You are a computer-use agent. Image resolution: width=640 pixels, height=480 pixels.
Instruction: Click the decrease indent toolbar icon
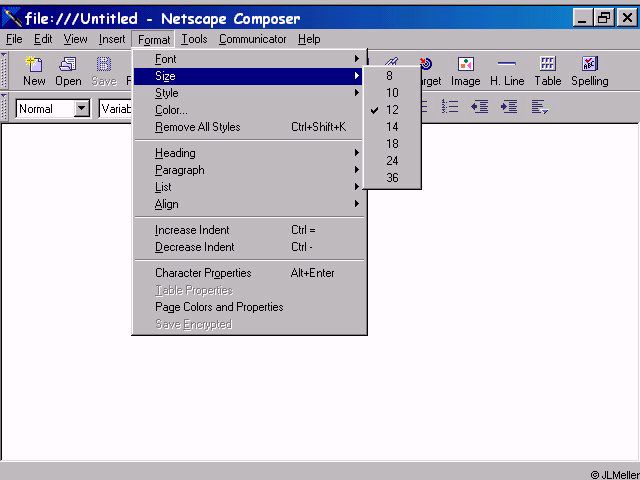click(x=480, y=107)
